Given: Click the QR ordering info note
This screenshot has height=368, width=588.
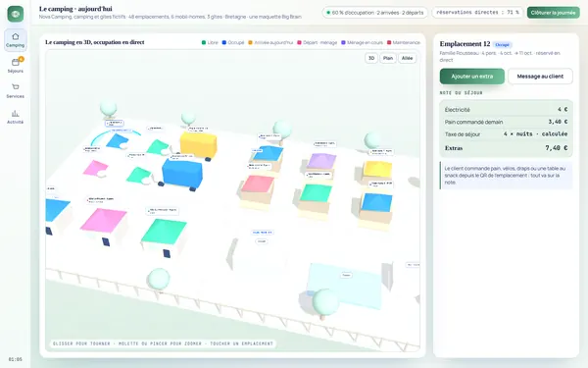Looking at the screenshot, I should coord(506,176).
